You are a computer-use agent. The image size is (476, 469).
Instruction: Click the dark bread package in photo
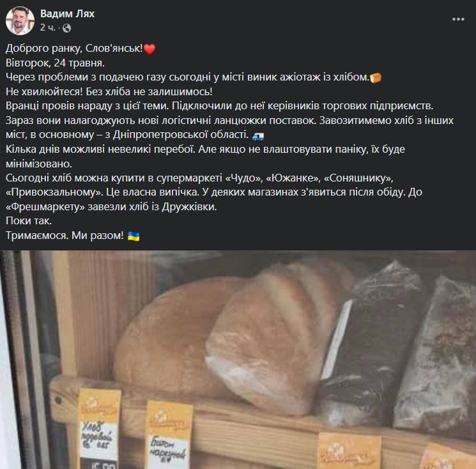click(372, 346)
